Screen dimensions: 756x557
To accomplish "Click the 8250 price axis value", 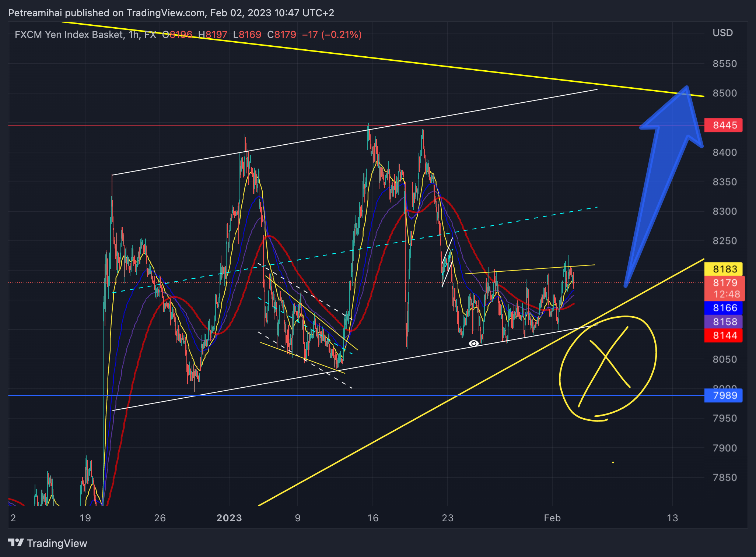I will coord(725,241).
